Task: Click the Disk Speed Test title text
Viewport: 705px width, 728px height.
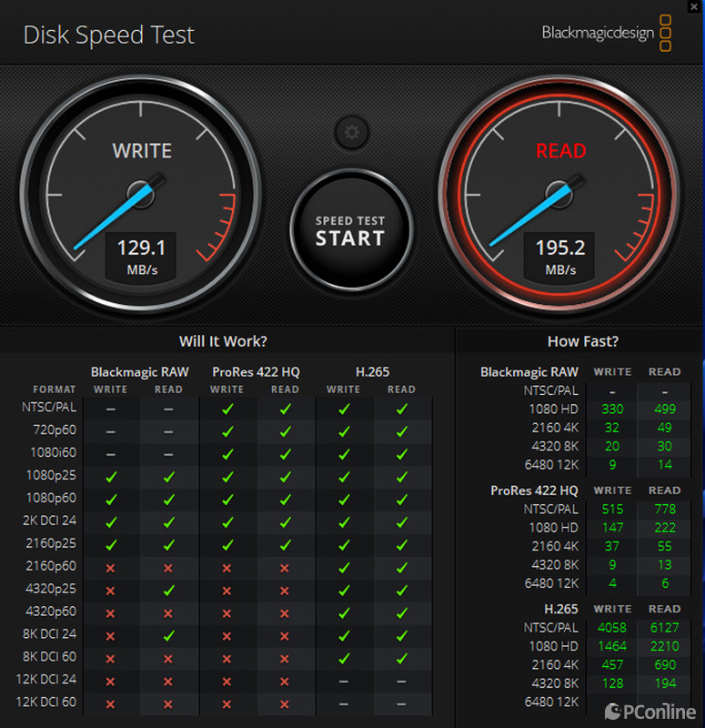Action: click(108, 35)
